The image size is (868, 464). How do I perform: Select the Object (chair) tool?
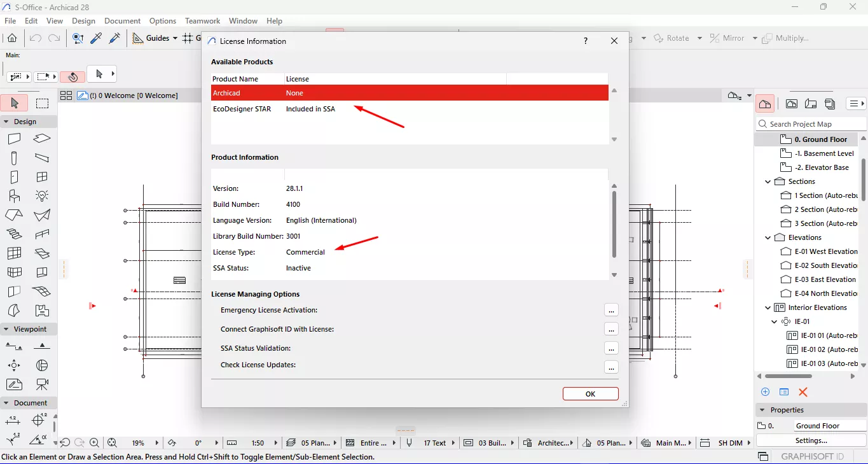tap(14, 196)
